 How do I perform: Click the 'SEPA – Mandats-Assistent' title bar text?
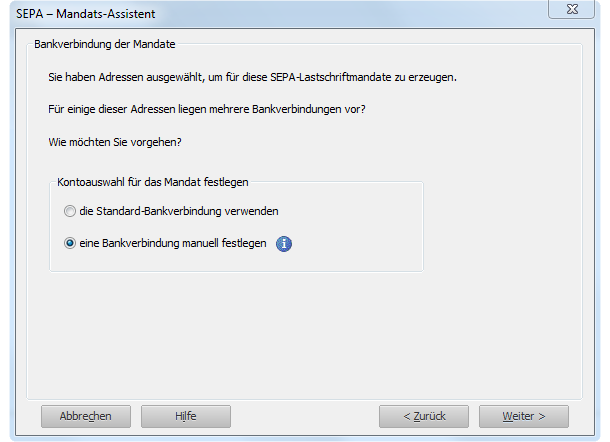86,14
